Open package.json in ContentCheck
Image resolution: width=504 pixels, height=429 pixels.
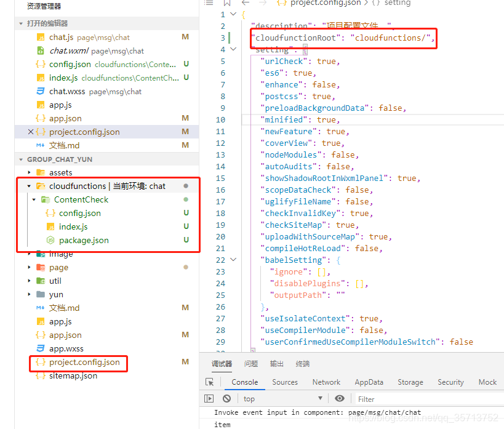tap(84, 240)
